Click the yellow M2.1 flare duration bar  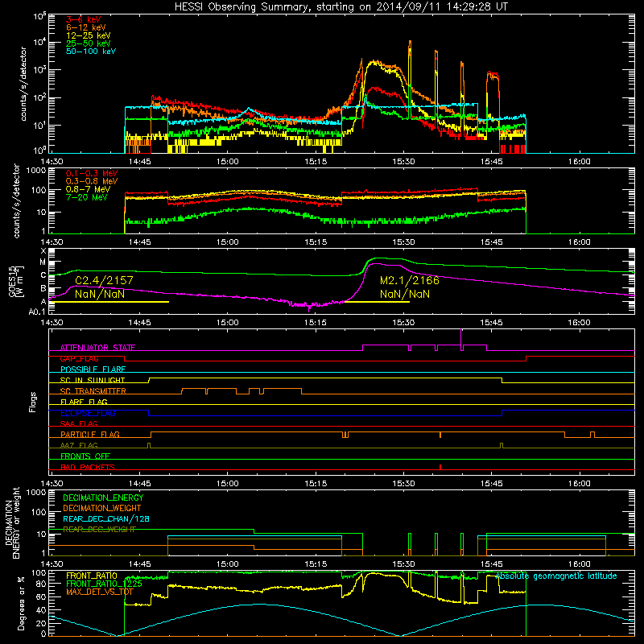coord(376,302)
